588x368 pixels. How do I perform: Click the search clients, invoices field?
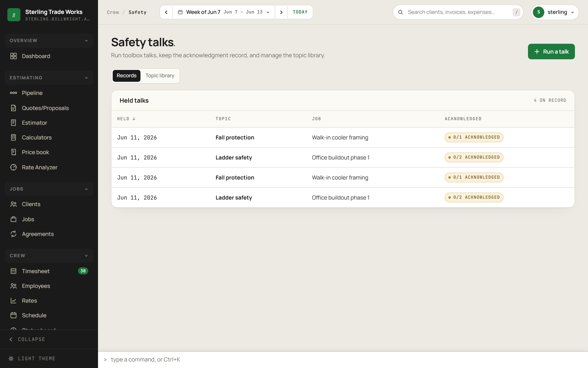click(x=458, y=12)
